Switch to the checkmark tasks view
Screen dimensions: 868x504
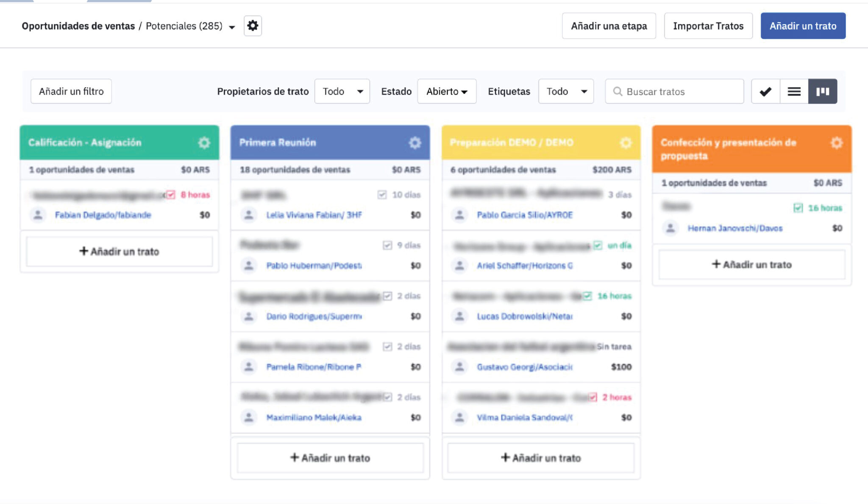(x=765, y=91)
